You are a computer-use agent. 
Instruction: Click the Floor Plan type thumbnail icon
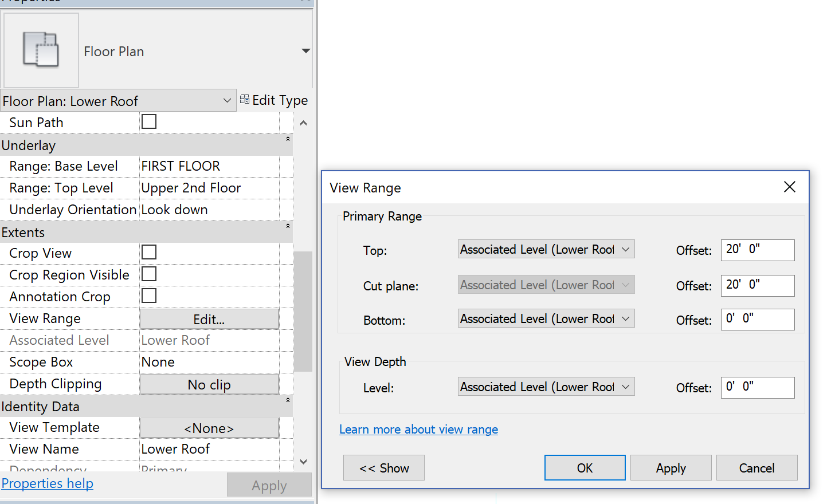tap(41, 50)
